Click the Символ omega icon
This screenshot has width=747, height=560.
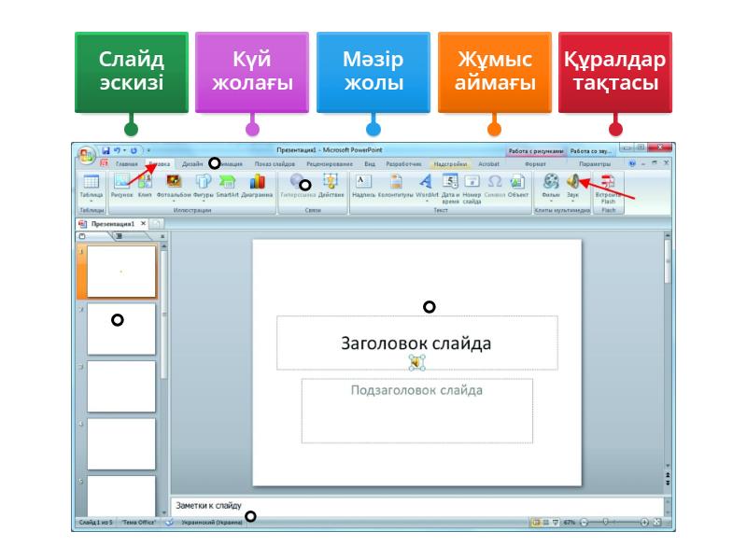tap(495, 185)
